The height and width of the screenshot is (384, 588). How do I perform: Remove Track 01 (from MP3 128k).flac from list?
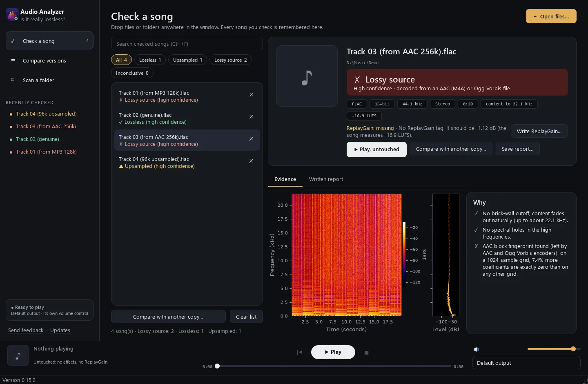(251, 95)
